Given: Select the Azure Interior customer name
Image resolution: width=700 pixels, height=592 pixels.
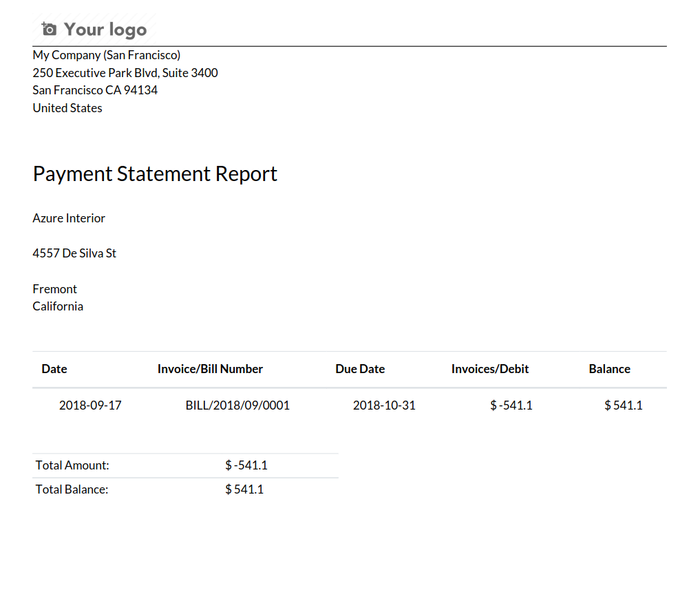Looking at the screenshot, I should pyautogui.click(x=69, y=218).
